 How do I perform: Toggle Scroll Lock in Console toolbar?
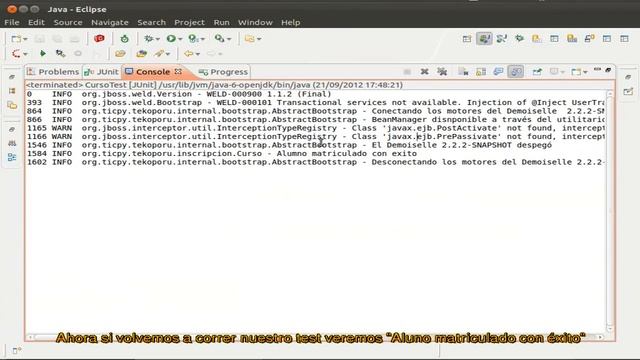481,72
